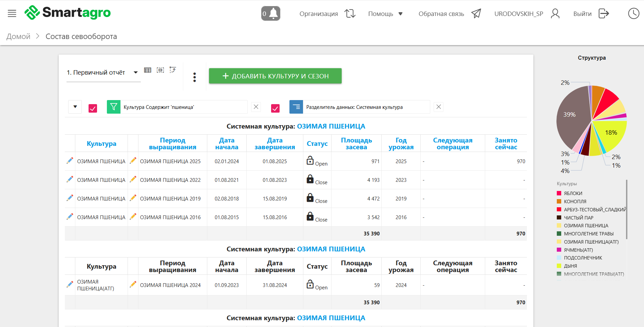Disable the 'Культура Содержит пшеница' filter checkbox
The image size is (644, 327).
(x=93, y=108)
